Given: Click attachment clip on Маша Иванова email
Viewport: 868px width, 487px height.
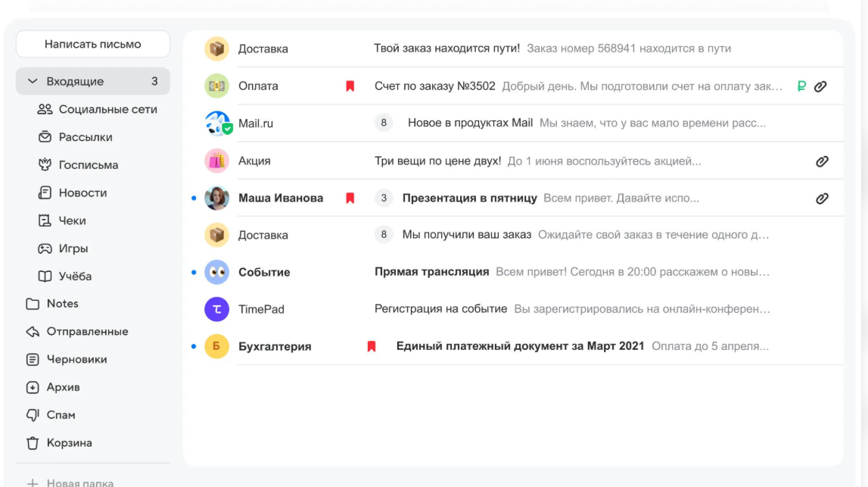Looking at the screenshot, I should [822, 198].
